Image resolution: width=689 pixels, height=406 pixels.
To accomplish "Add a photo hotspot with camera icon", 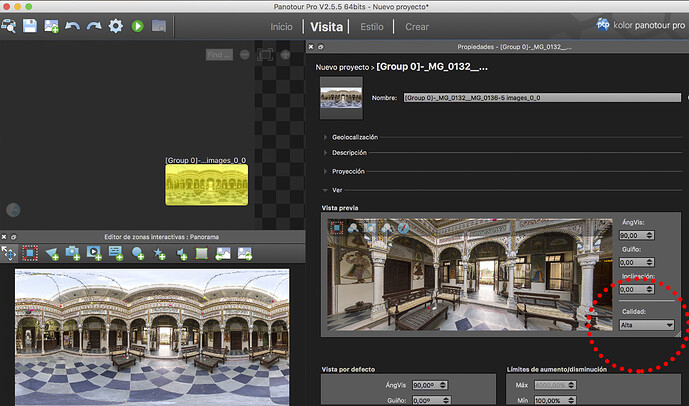I will point(74,253).
